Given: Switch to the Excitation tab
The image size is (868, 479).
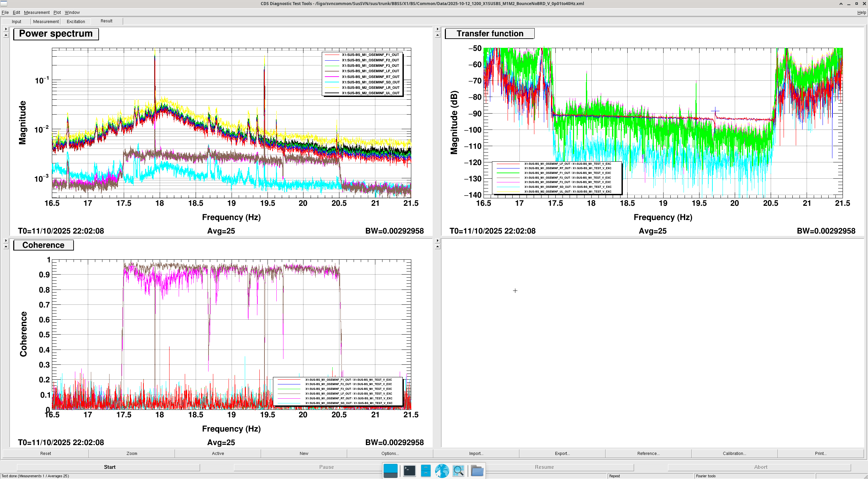Looking at the screenshot, I should pyautogui.click(x=76, y=21).
